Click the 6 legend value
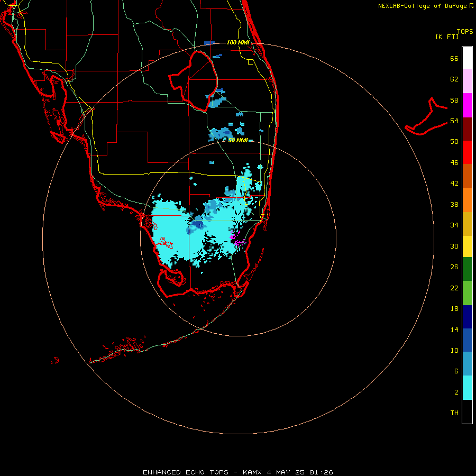The width and height of the screenshot is (476, 476). 456,371
